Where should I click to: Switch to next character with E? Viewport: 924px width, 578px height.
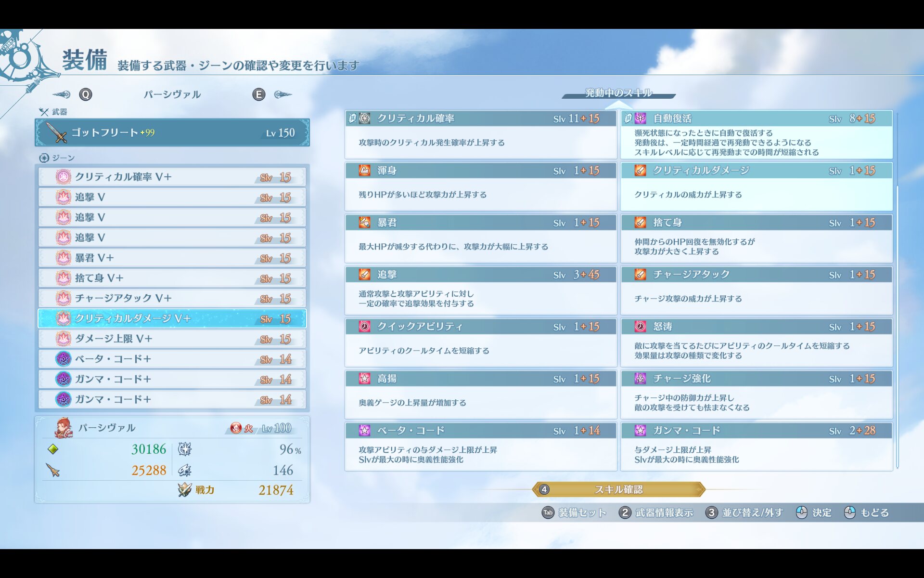tap(258, 94)
